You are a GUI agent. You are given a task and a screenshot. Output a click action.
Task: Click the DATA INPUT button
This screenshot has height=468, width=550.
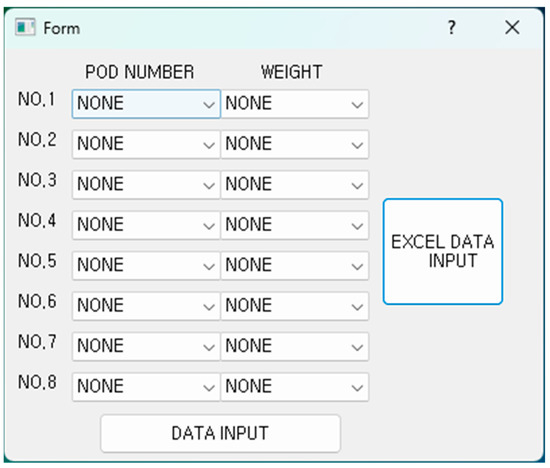[220, 433]
